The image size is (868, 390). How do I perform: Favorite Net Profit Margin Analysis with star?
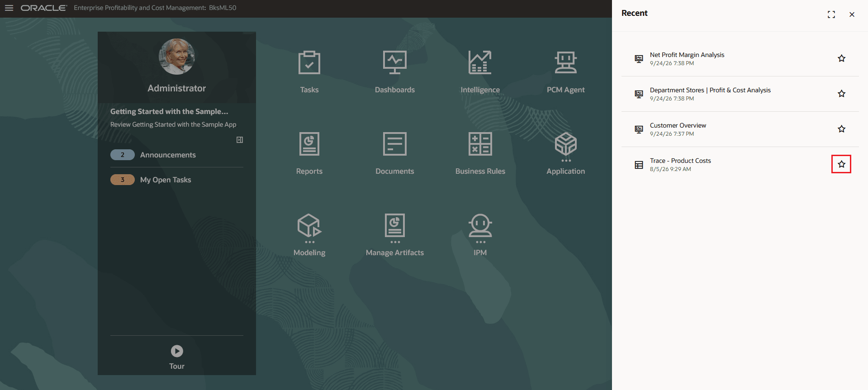point(841,58)
